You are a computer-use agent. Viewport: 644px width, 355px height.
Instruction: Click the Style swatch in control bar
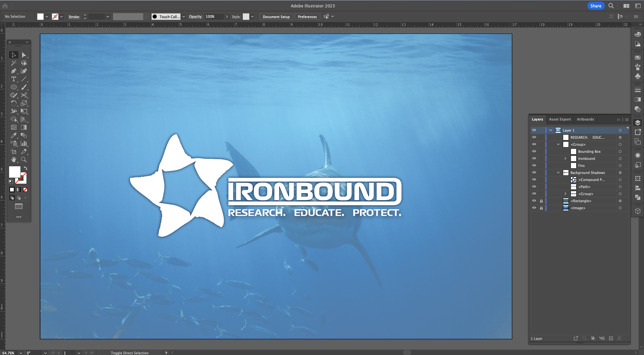tap(246, 16)
